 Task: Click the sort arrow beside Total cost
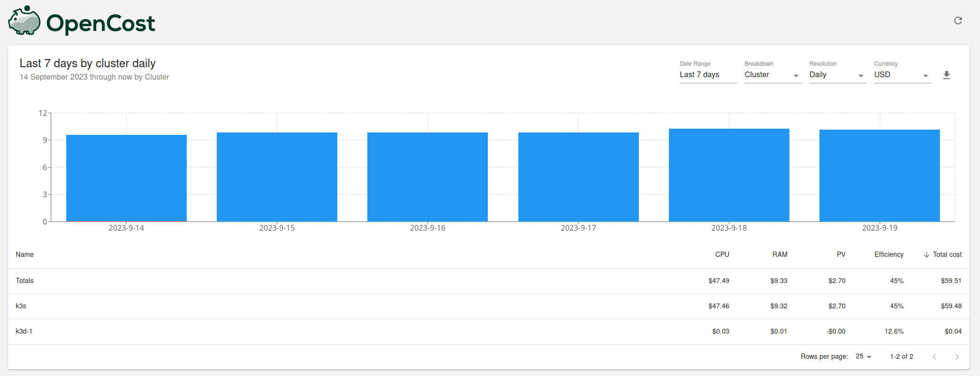[x=926, y=255]
